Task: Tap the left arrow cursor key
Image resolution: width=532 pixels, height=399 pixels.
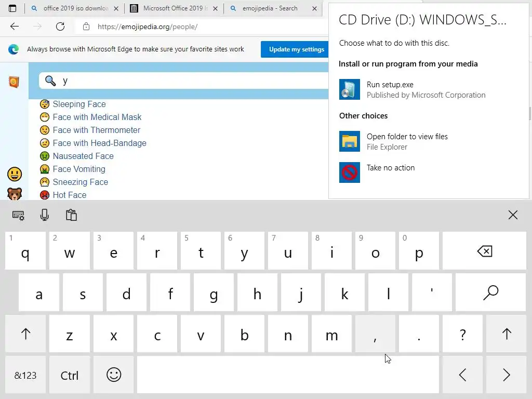Action: (462, 375)
